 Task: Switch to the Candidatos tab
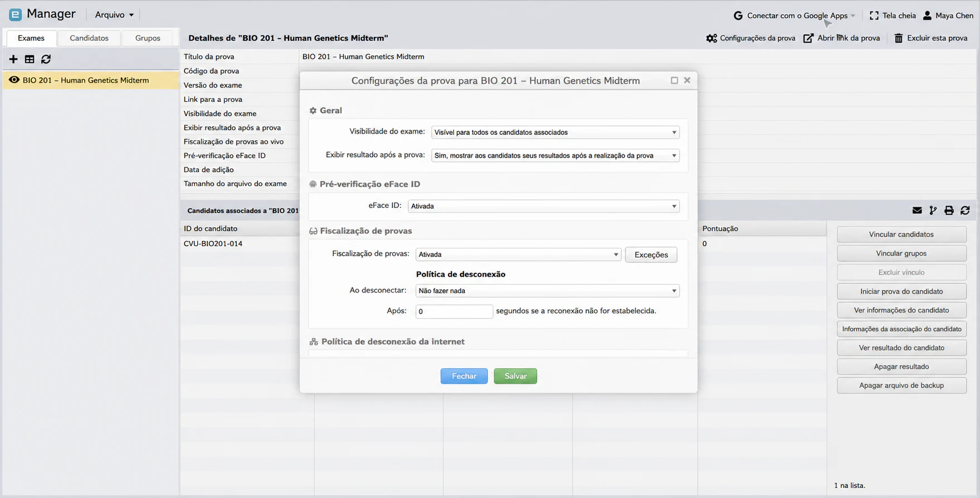click(x=89, y=38)
